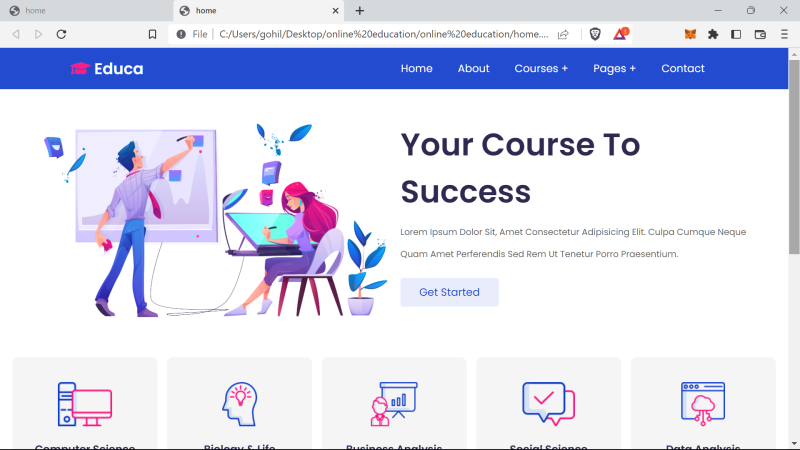Switch to the first inactive home tab

pos(87,11)
